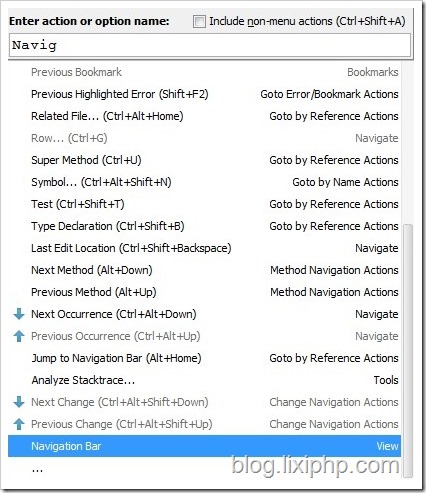Select Previous Highlighted Error (Shift+F2)
This screenshot has width=426, height=493.
pos(205,94)
